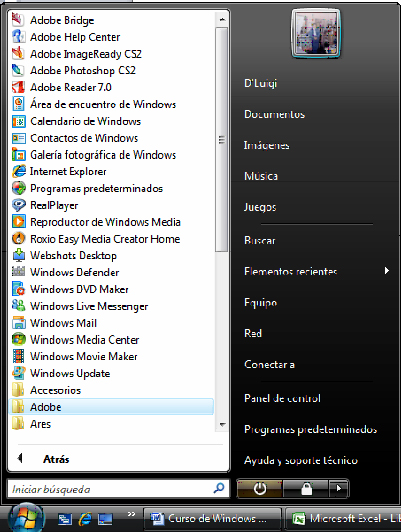The height and width of the screenshot is (532, 401).
Task: Open Panel de control
Action: [x=282, y=398]
